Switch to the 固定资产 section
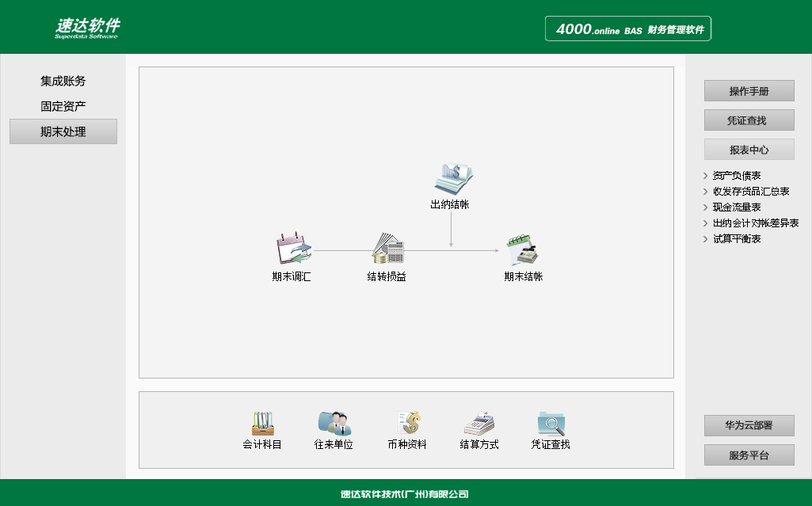The height and width of the screenshot is (506, 812). 63,105
